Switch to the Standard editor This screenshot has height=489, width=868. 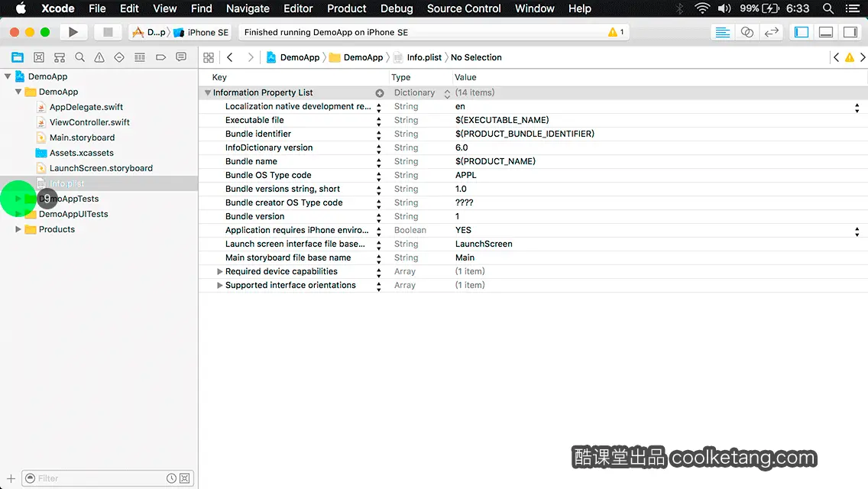(x=722, y=32)
